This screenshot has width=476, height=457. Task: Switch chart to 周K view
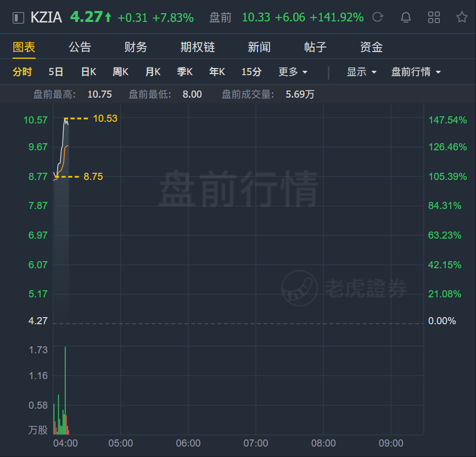click(x=121, y=72)
